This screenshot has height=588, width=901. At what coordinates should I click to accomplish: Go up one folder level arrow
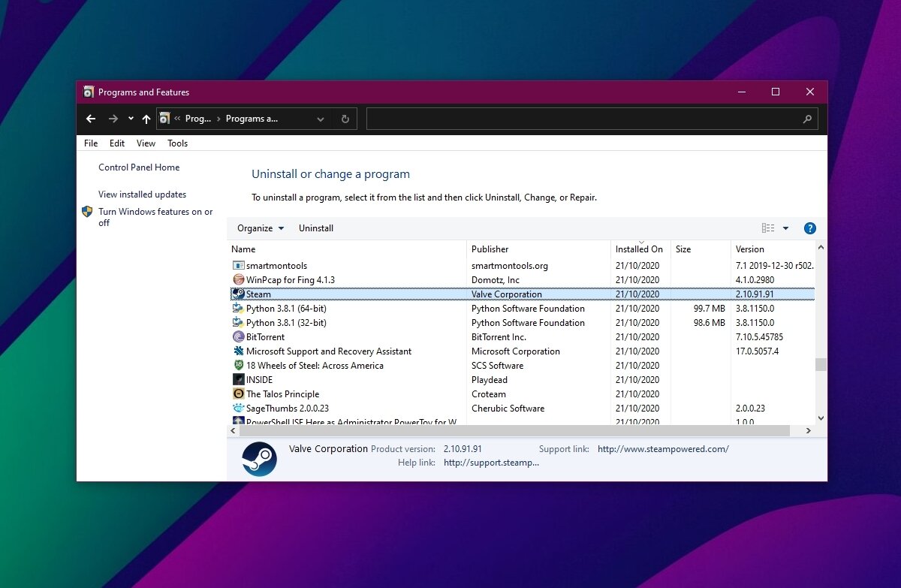point(146,119)
